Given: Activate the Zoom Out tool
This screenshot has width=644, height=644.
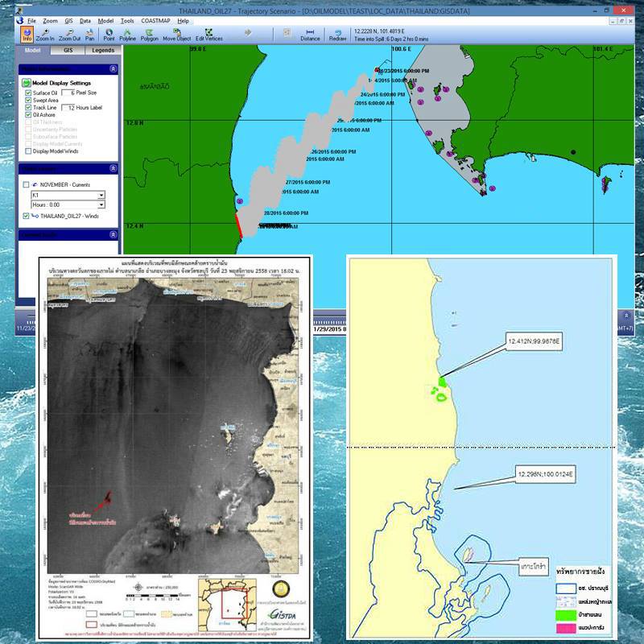Looking at the screenshot, I should coord(69,35).
